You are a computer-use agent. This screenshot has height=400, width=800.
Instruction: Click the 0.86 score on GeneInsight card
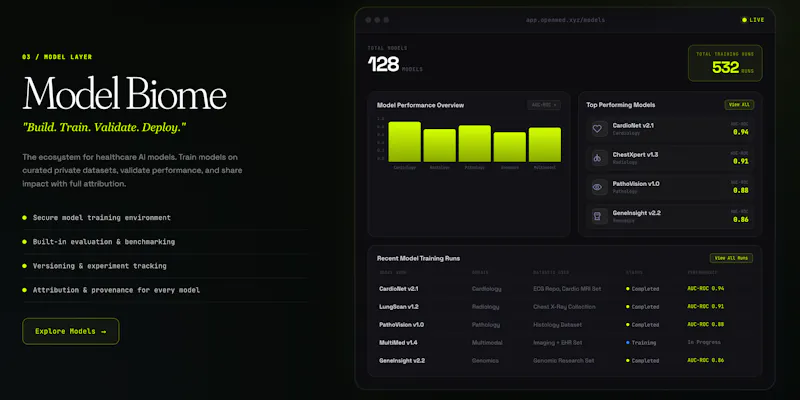pos(741,219)
